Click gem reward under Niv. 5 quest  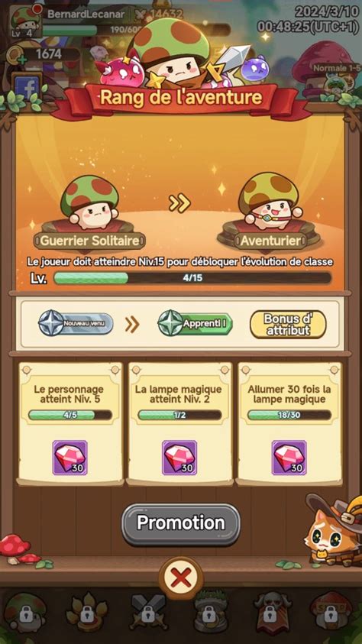(69, 458)
